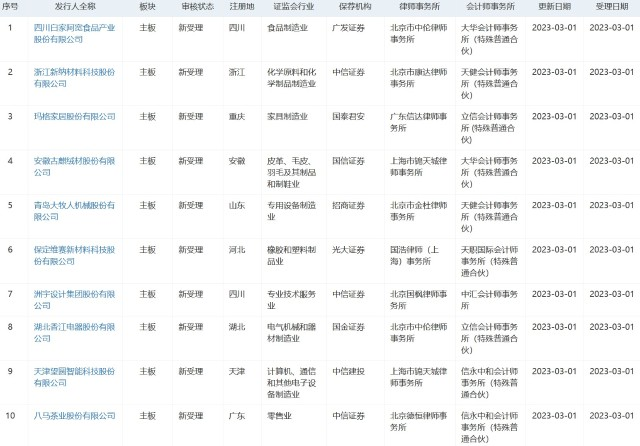Open the 四川白家阿宽食品产业股份有限公司 link
This screenshot has width=640, height=446.
pyautogui.click(x=74, y=33)
